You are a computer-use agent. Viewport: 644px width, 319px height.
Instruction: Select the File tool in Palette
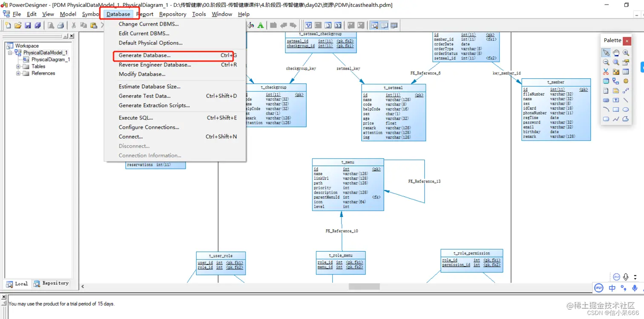606,91
